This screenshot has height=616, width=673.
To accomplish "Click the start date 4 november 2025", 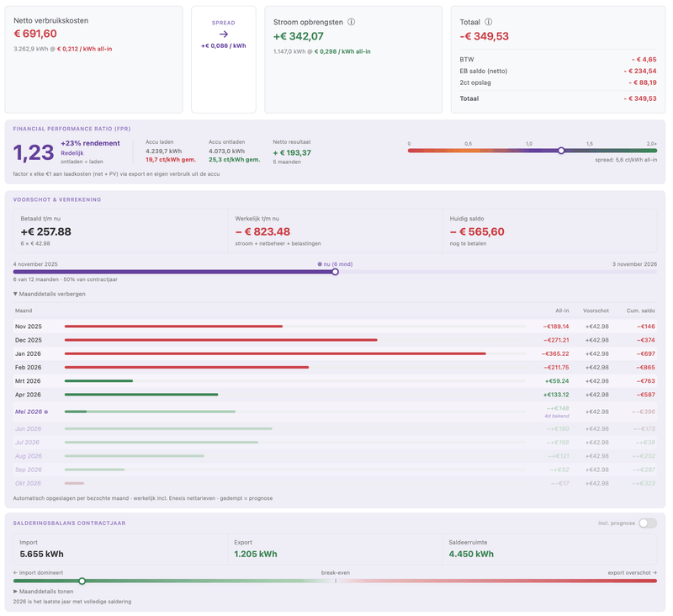I will (35, 264).
